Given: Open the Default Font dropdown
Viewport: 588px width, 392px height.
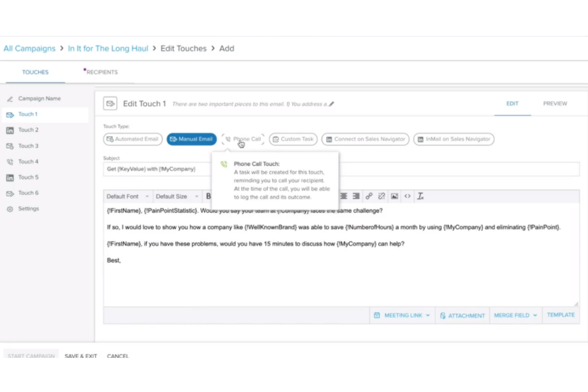Looking at the screenshot, I should tap(127, 196).
